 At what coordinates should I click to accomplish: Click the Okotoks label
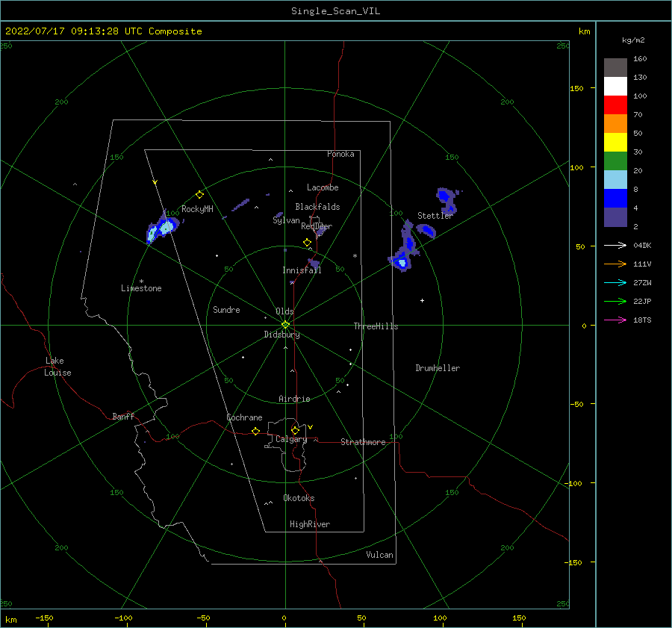(299, 498)
